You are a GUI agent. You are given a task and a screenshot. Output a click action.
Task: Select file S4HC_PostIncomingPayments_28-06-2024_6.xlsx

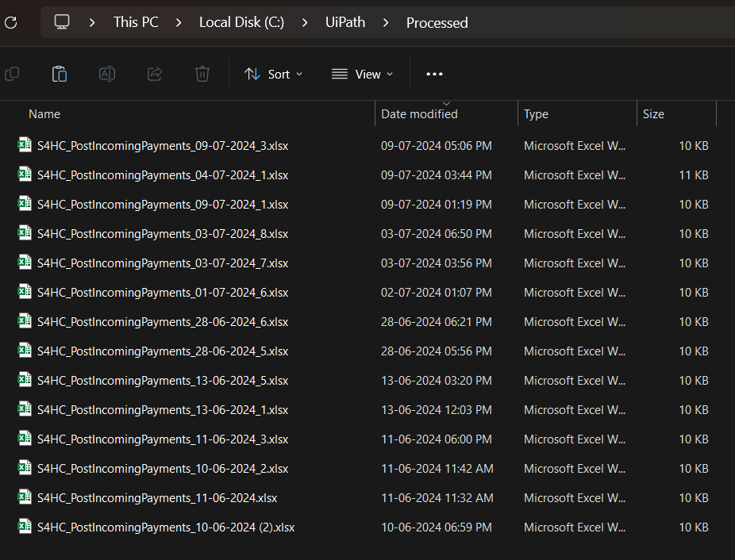tap(163, 322)
